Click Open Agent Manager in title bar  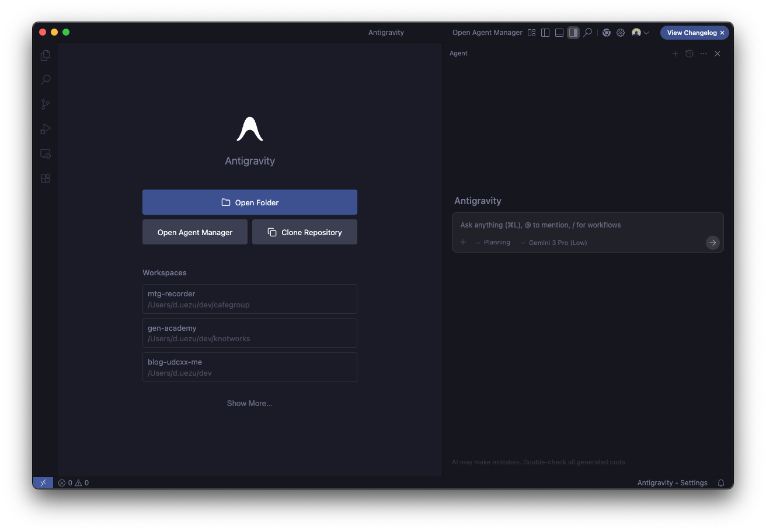[x=487, y=33]
